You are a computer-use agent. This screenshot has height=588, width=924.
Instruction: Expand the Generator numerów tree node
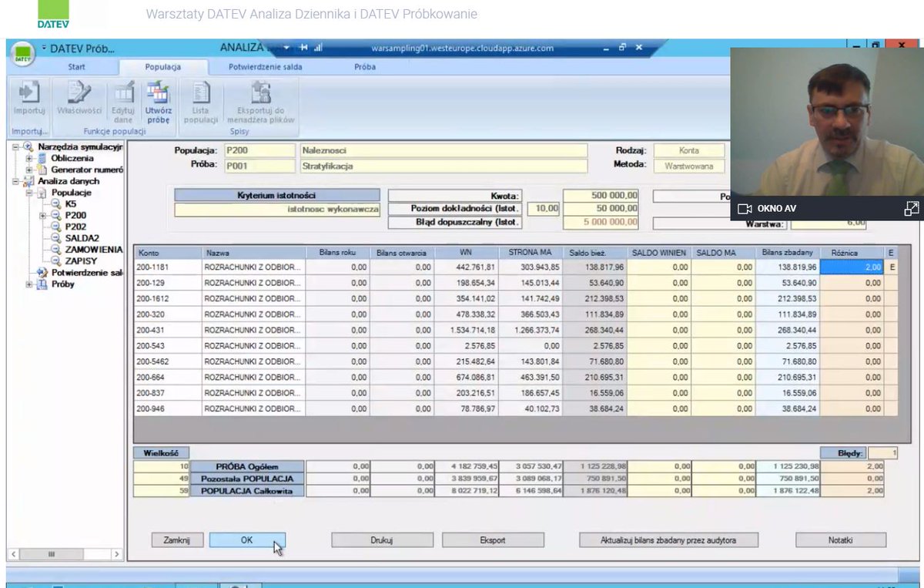pos(29,170)
